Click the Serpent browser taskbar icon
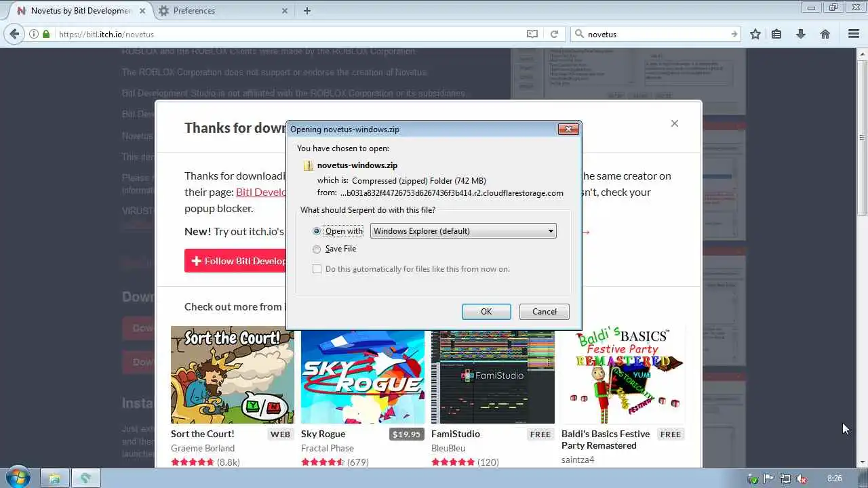This screenshot has width=868, height=488. (86, 479)
